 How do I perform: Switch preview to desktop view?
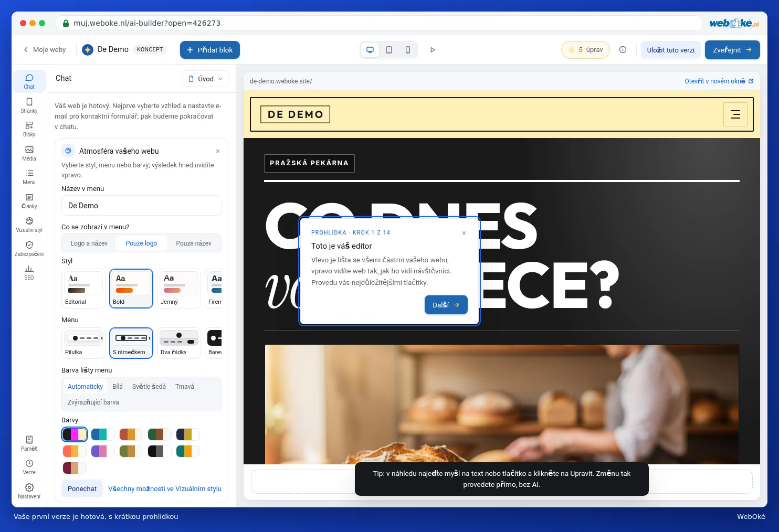click(x=370, y=50)
